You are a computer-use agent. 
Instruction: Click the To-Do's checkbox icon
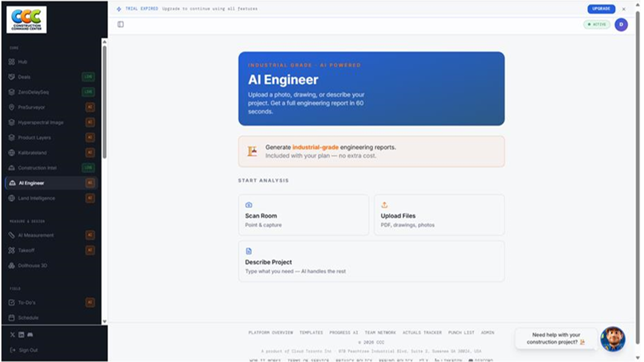(x=12, y=303)
